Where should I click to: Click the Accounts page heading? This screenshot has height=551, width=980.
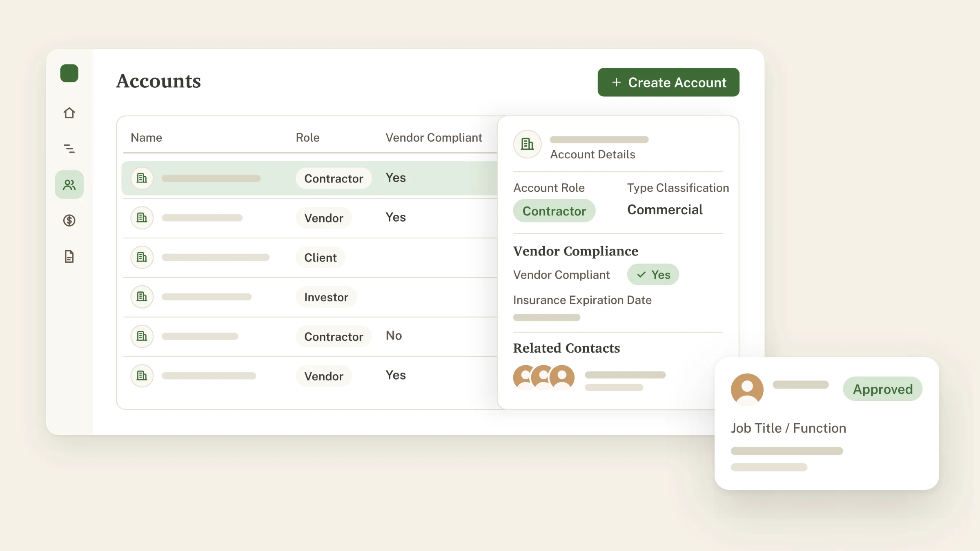tap(158, 81)
